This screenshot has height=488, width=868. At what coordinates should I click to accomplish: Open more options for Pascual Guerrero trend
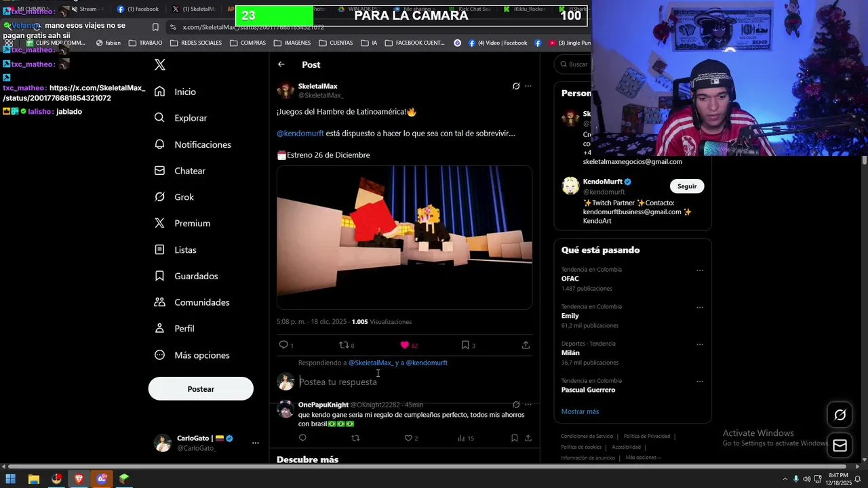[700, 382]
